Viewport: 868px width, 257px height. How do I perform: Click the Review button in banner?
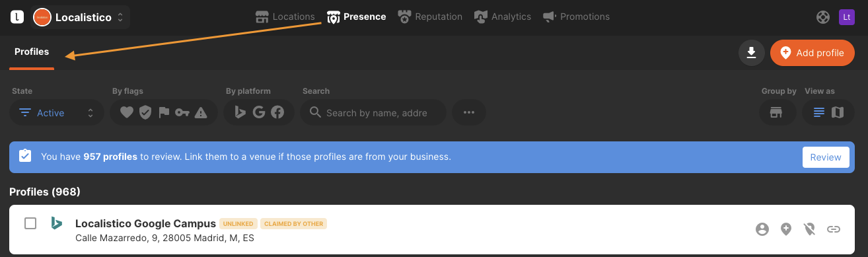coord(826,157)
